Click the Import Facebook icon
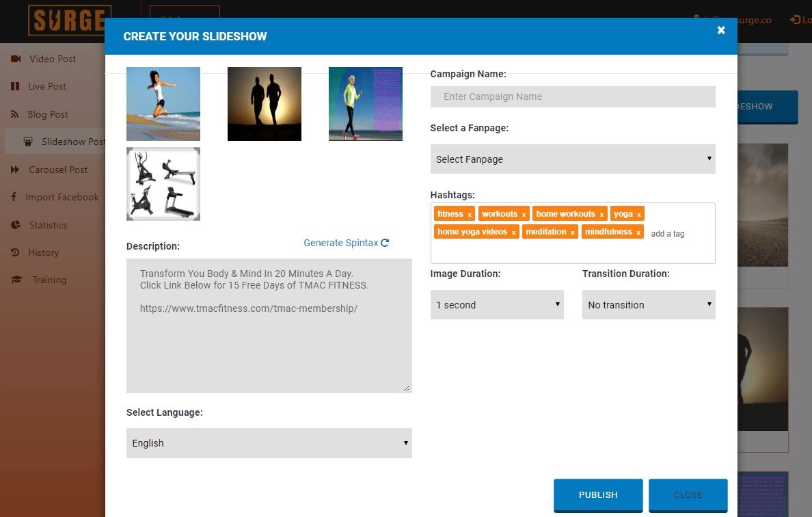The width and height of the screenshot is (812, 517). tap(14, 197)
